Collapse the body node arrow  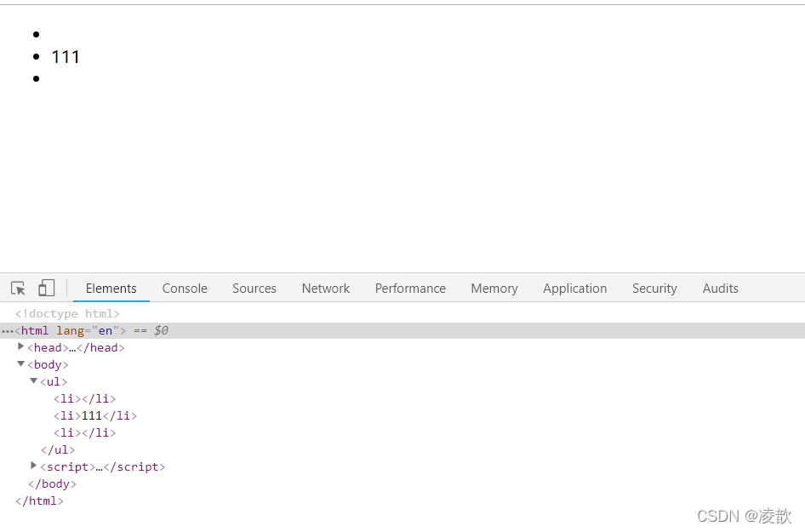[x=21, y=363]
